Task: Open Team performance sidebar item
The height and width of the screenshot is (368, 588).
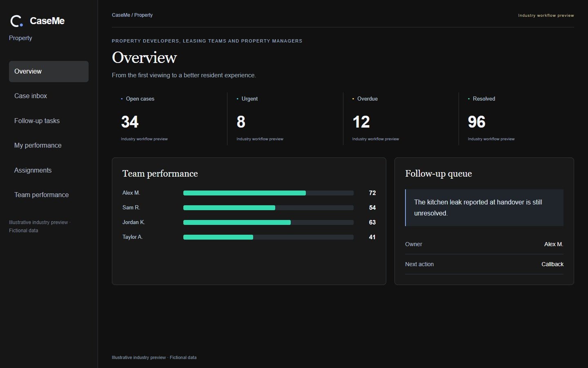Action: pos(49,195)
